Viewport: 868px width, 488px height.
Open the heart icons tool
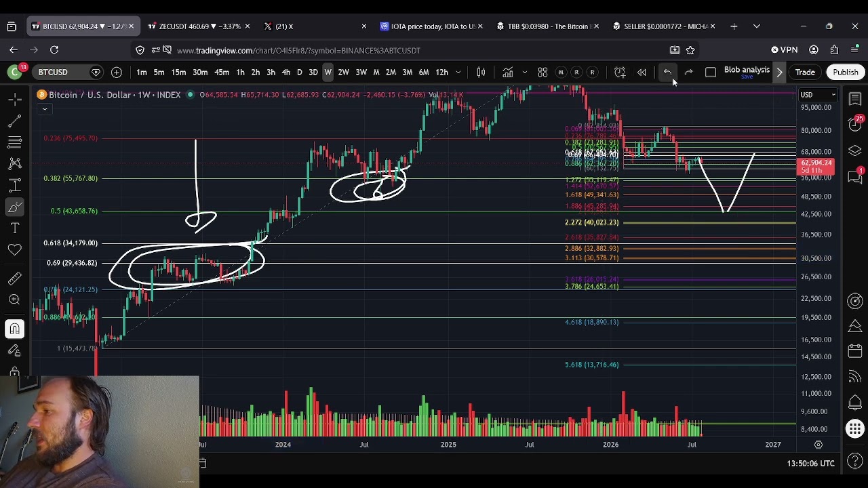[14, 250]
